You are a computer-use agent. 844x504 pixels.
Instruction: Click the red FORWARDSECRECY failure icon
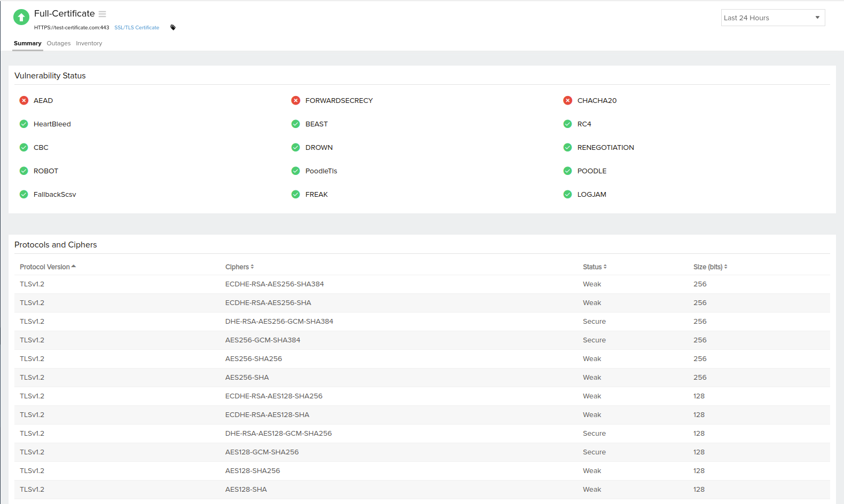point(296,100)
